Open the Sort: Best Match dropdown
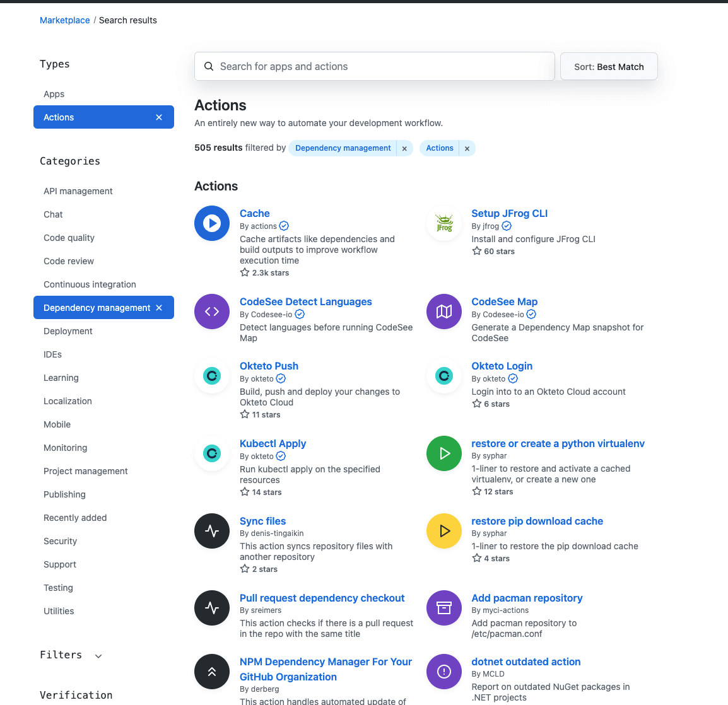Viewport: 728px width, 705px height. (x=609, y=67)
